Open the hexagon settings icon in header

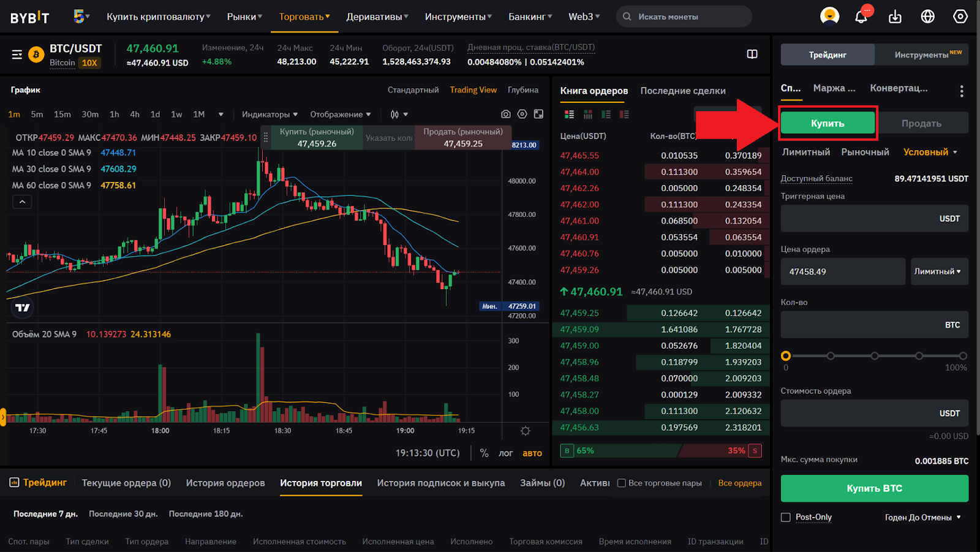[960, 17]
